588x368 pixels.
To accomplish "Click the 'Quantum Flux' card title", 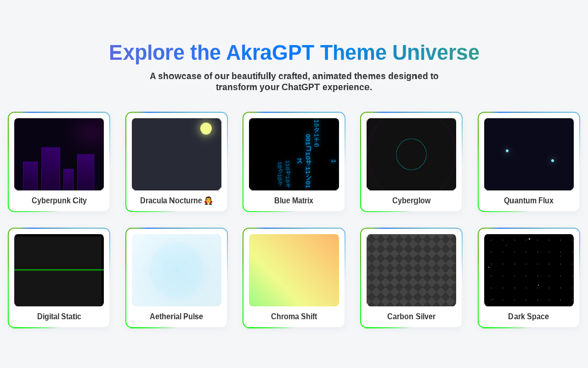I will click(529, 201).
